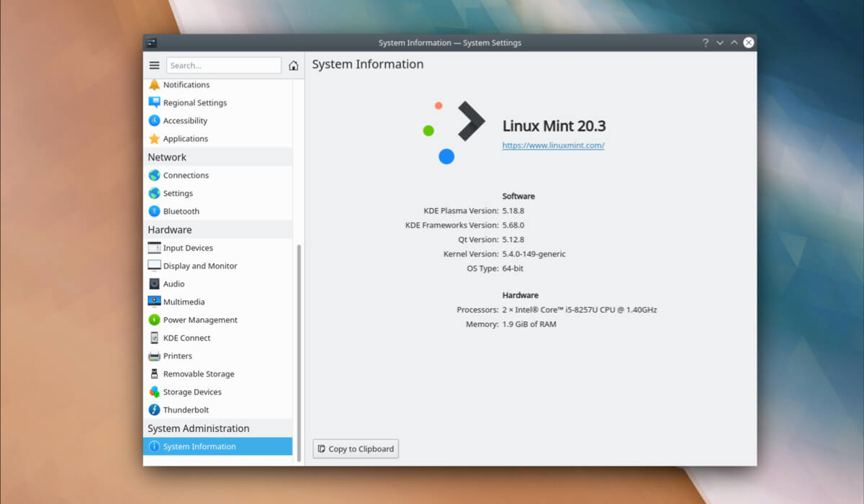Go to the Applications entry

point(218,138)
